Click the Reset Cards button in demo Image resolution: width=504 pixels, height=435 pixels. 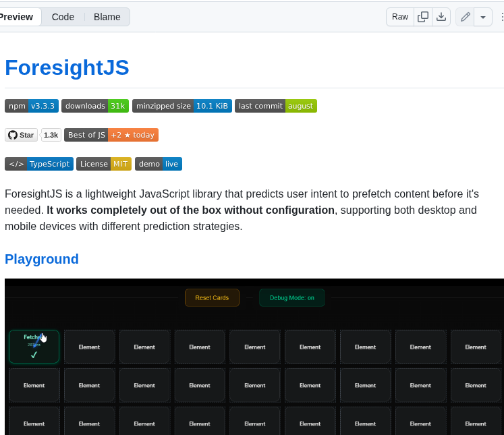(x=212, y=298)
